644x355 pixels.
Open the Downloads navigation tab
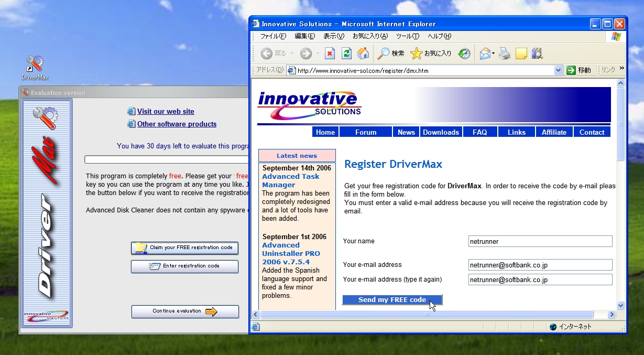441,132
